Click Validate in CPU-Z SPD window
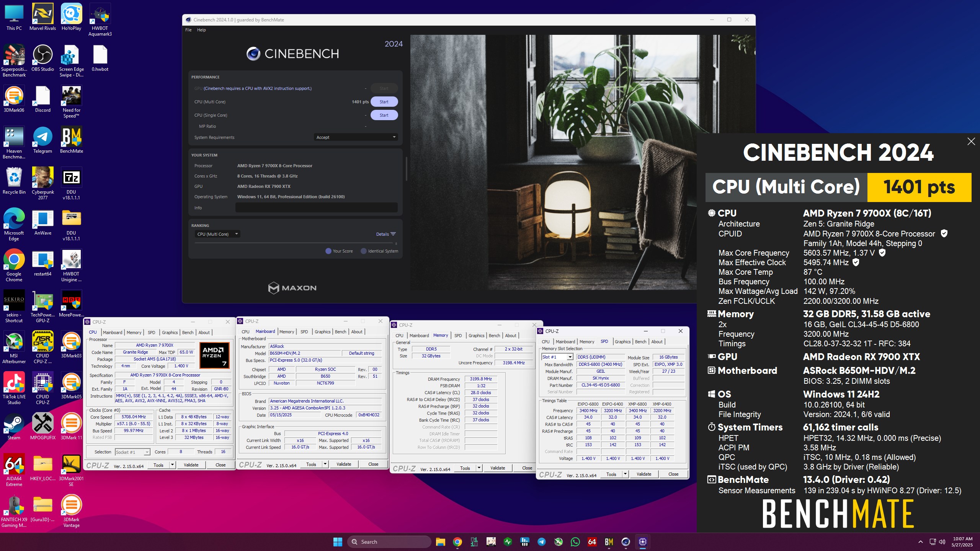The height and width of the screenshot is (551, 980). pos(644,474)
